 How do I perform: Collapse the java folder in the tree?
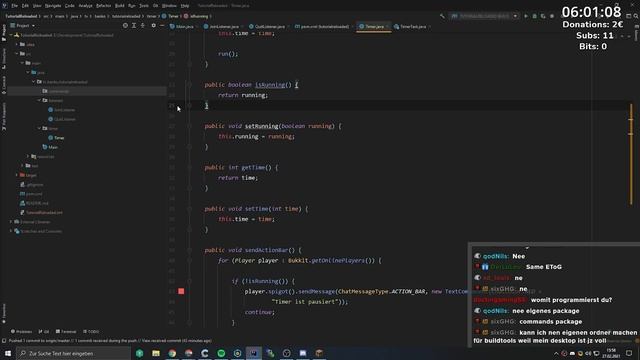tap(28, 72)
